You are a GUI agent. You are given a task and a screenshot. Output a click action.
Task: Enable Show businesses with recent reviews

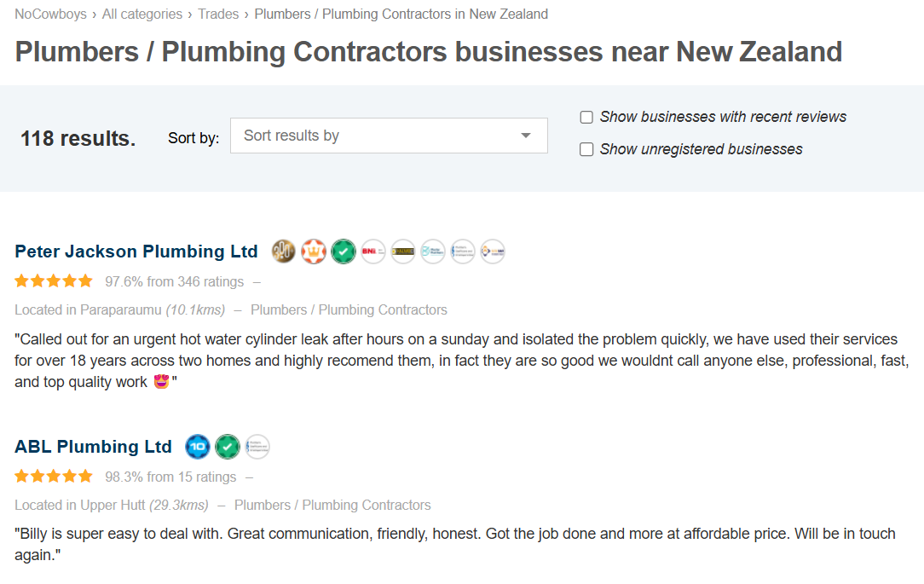pos(586,118)
